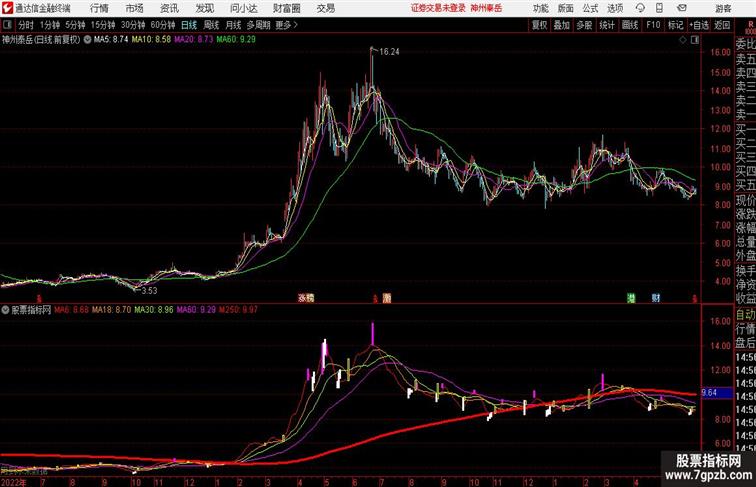Image resolution: width=756 pixels, height=487 pixels.
Task: Switch to 5分钟 period tab
Action: click(x=75, y=25)
